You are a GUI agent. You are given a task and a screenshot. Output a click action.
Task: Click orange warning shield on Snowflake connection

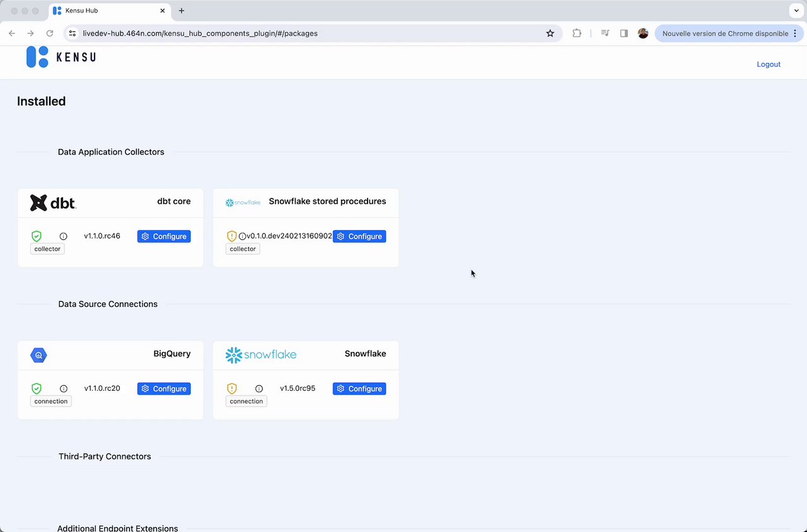point(232,389)
